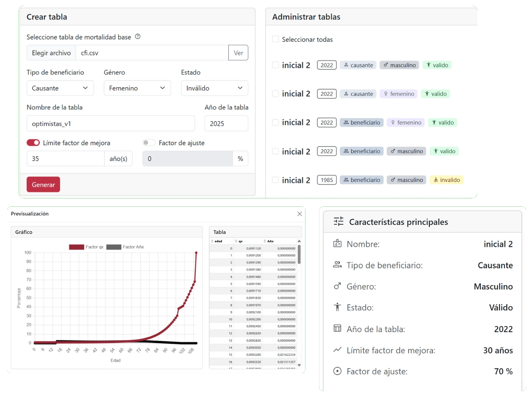Click the Generar button
Screen dimensions: 532x395
43,185
